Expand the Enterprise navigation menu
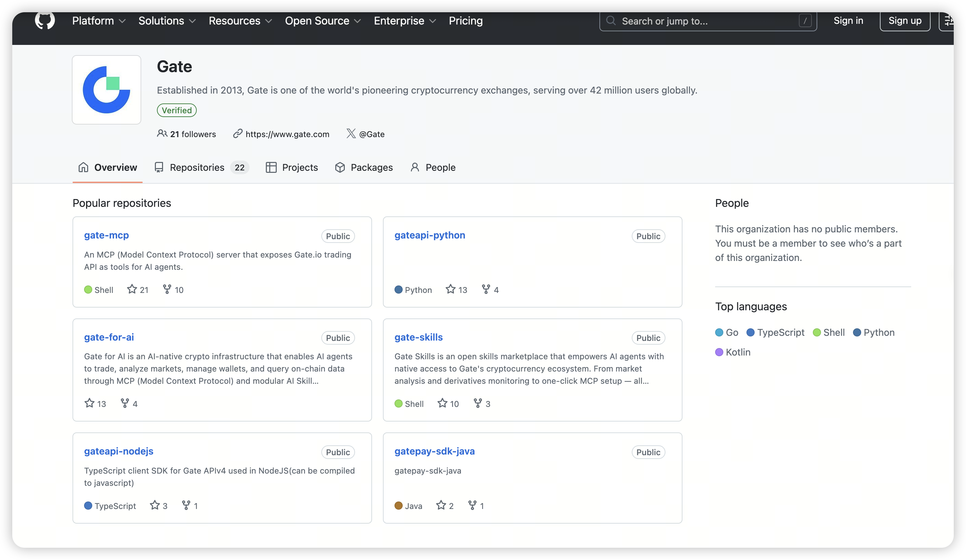The image size is (966, 560). pos(404,21)
